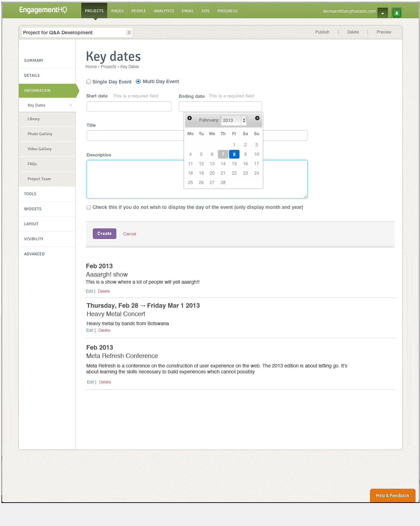Click the Title input field
The height and width of the screenshot is (526, 420).
tap(197, 136)
